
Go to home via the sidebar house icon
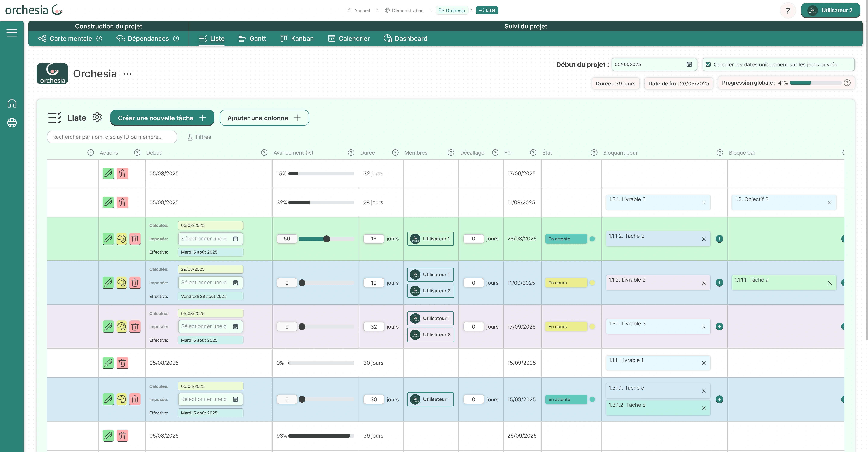12,103
